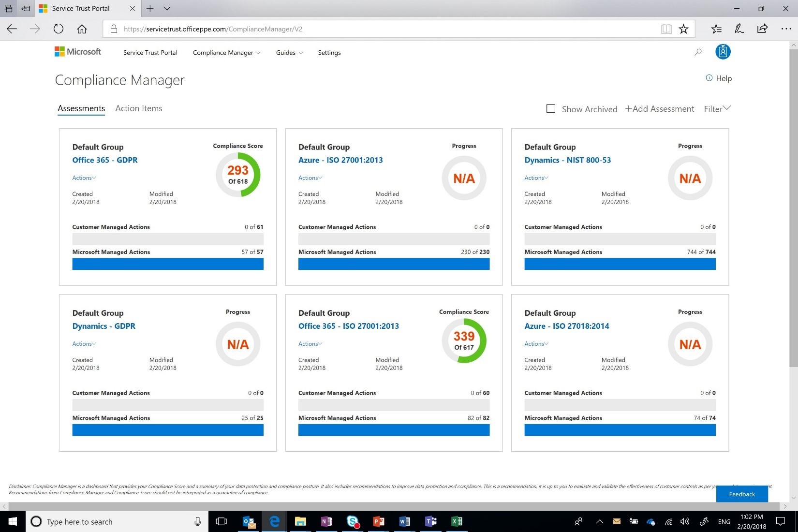The height and width of the screenshot is (532, 798).
Task: Refresh the page
Action: (x=58, y=29)
